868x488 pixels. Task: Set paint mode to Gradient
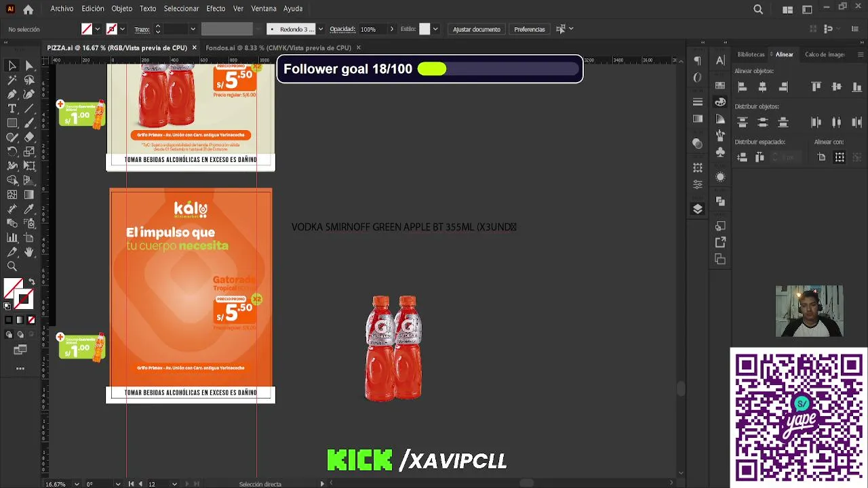click(x=20, y=320)
